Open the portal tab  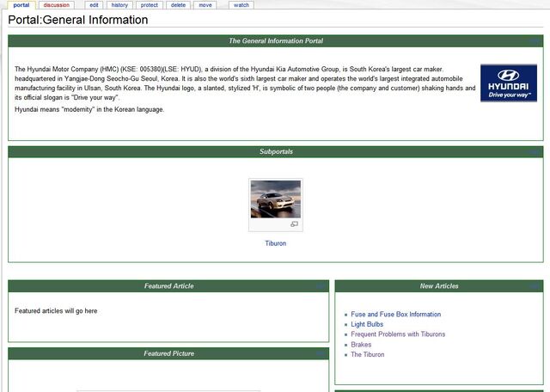(x=21, y=5)
